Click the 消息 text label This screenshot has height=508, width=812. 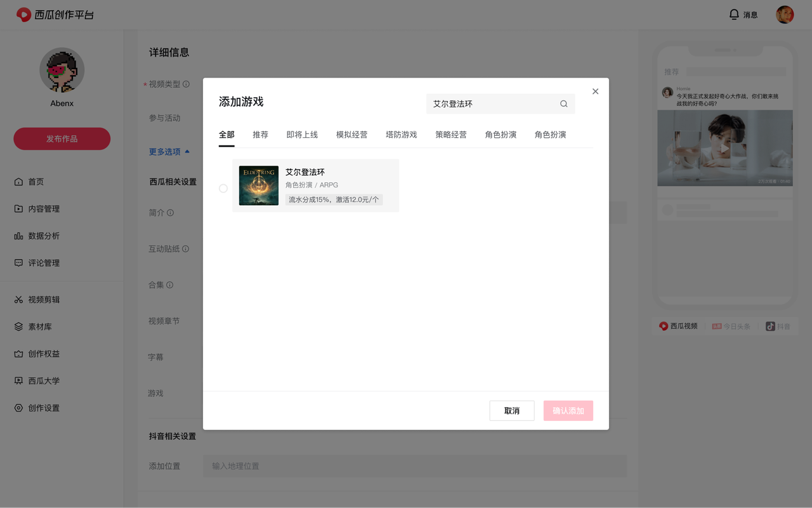point(750,15)
